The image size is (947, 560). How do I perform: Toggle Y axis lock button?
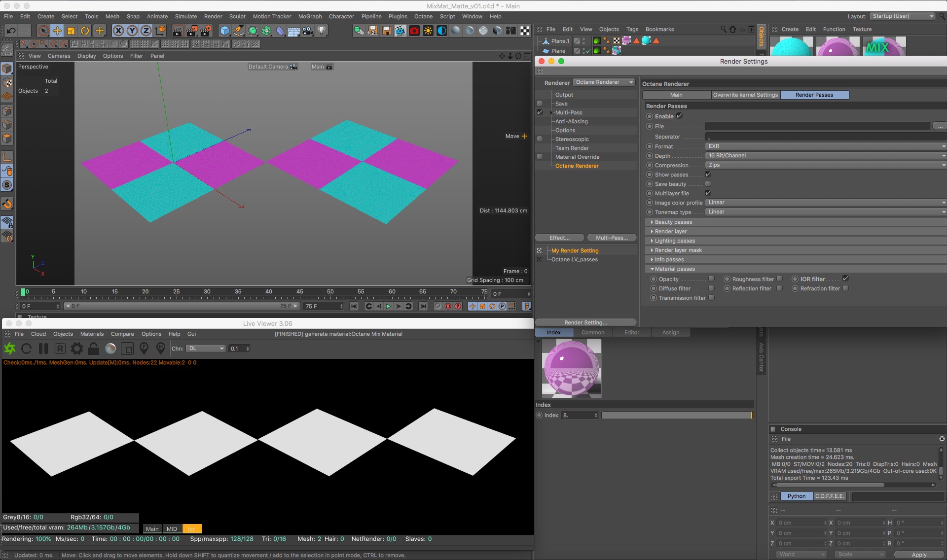pyautogui.click(x=132, y=31)
